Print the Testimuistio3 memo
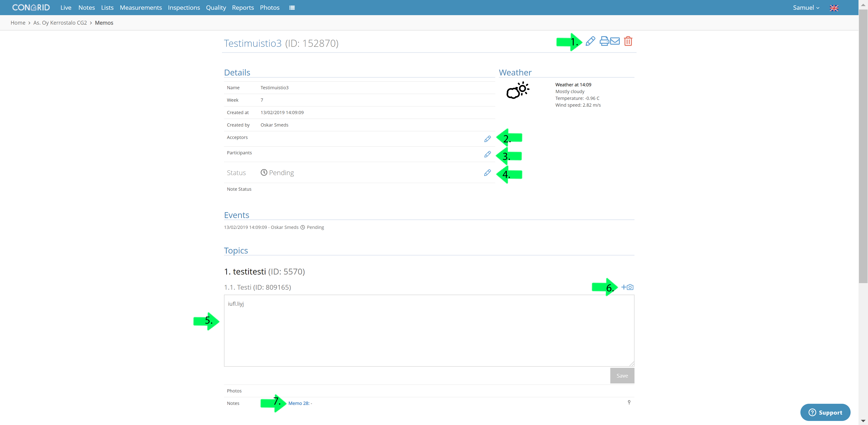 pyautogui.click(x=604, y=41)
